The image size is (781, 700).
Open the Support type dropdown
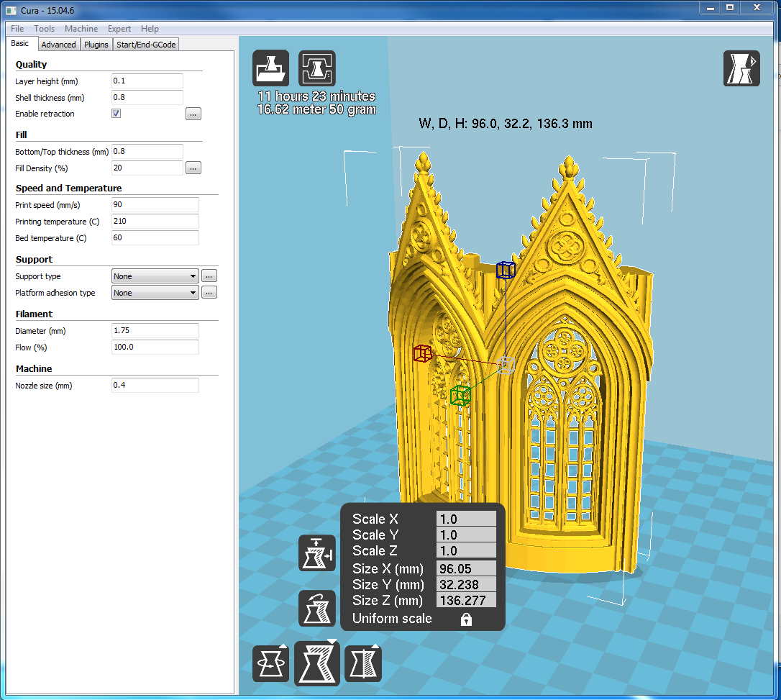click(x=155, y=276)
